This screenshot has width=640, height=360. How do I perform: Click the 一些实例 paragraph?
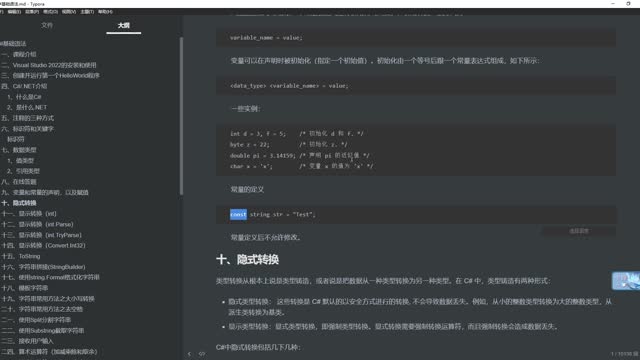(246, 109)
